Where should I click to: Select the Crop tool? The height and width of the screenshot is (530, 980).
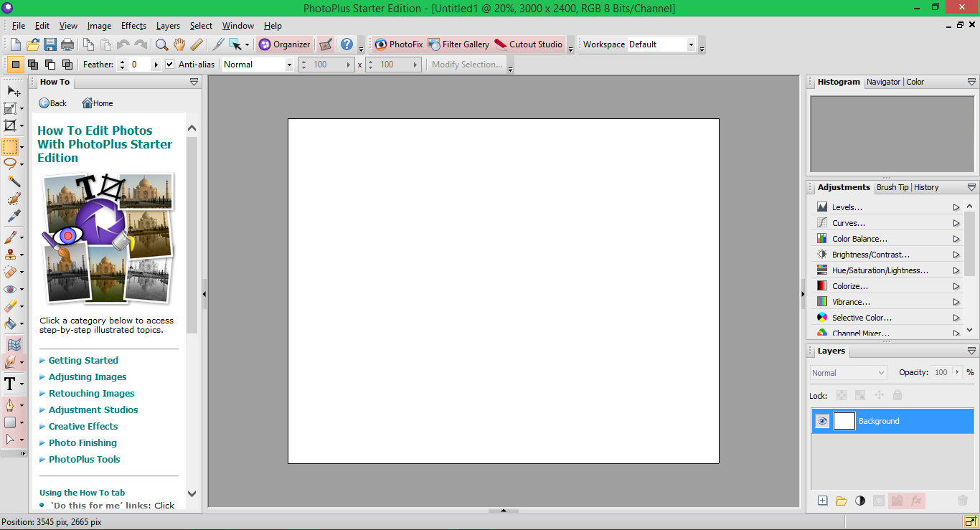[x=10, y=126]
